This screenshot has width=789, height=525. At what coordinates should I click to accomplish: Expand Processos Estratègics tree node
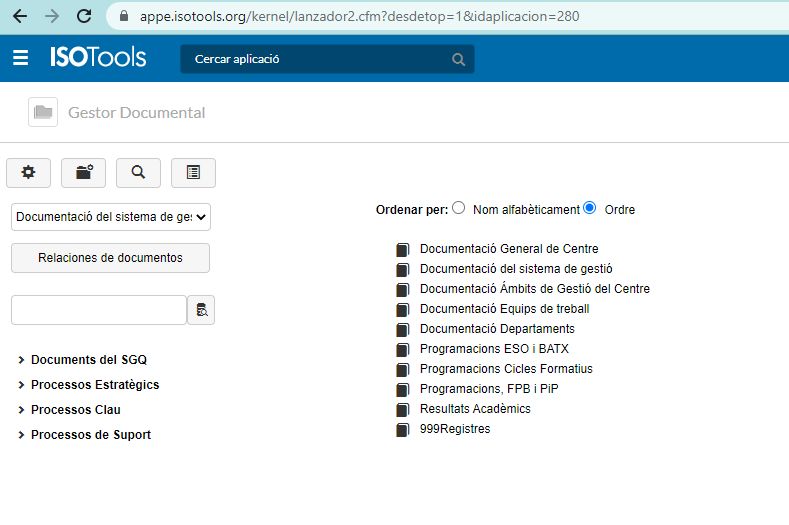tap(94, 385)
